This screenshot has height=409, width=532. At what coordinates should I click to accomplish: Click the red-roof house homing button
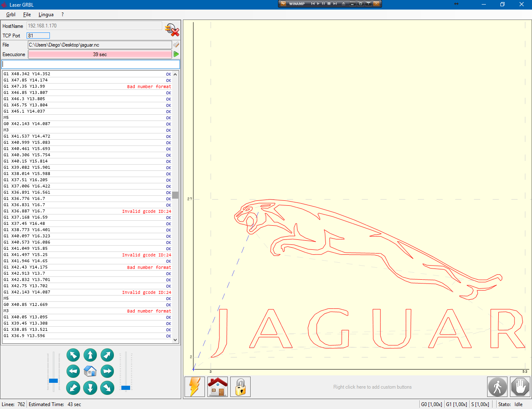pyautogui.click(x=217, y=387)
